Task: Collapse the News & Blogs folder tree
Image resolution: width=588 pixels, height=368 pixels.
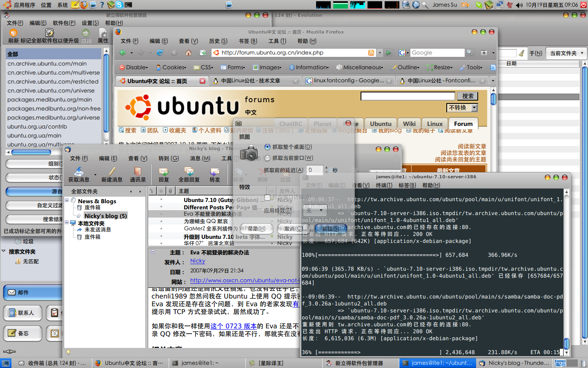Action: (x=67, y=200)
